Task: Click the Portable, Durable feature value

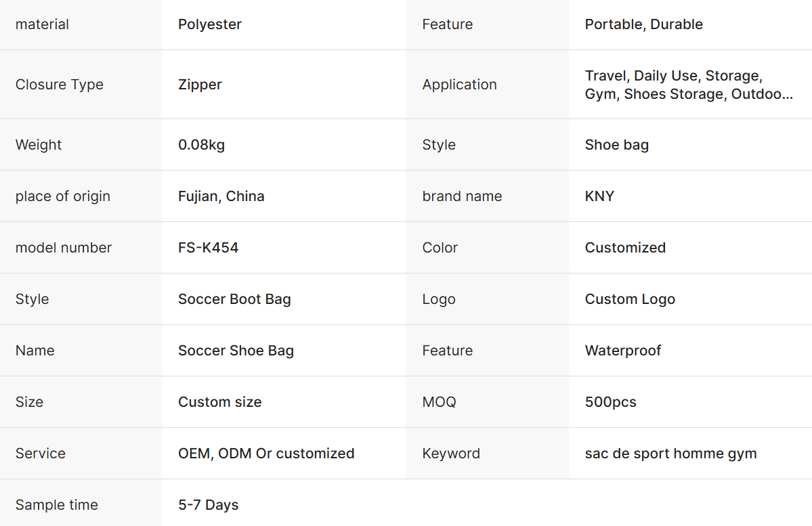Action: point(643,24)
